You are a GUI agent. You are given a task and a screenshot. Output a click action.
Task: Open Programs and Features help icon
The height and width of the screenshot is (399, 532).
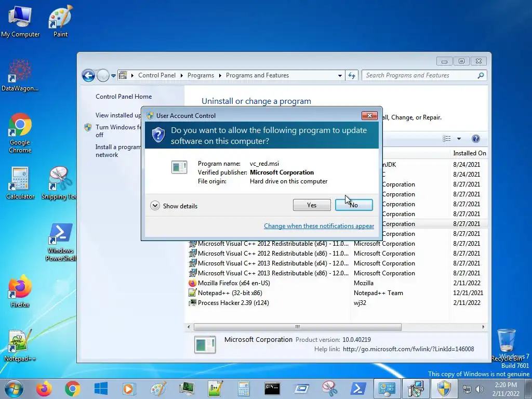pyautogui.click(x=476, y=138)
